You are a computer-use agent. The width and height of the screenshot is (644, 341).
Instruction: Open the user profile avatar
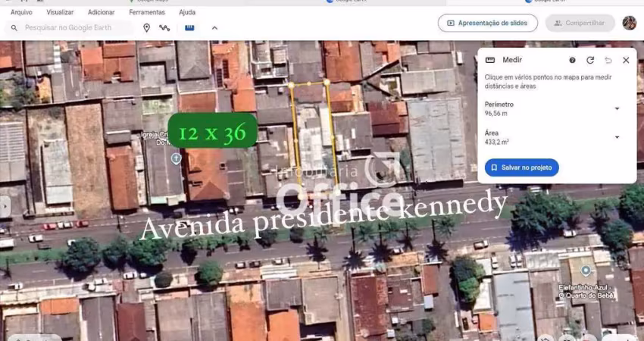coord(629,23)
